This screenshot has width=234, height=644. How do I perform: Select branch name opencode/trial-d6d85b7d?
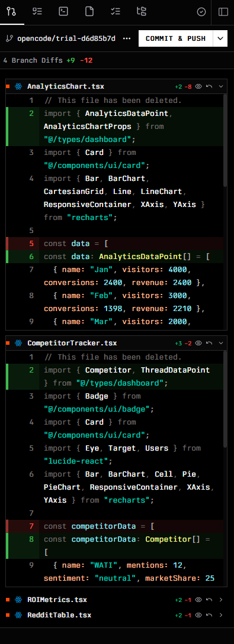(66, 38)
